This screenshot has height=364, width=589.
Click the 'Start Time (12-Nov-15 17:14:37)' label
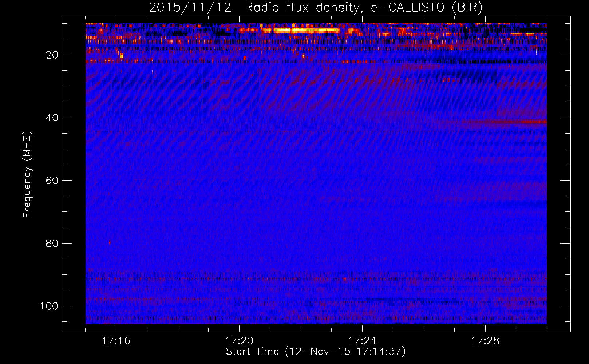pyautogui.click(x=316, y=352)
